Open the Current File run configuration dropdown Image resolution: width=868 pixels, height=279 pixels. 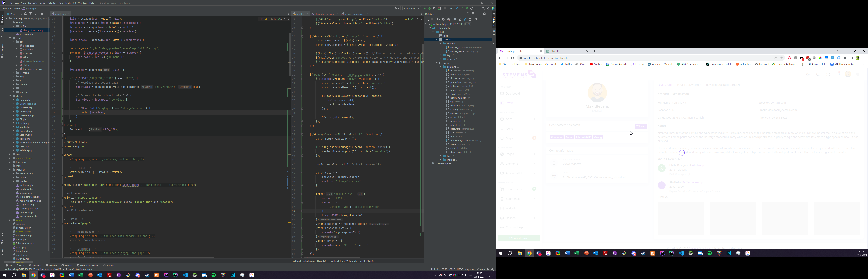coord(412,8)
